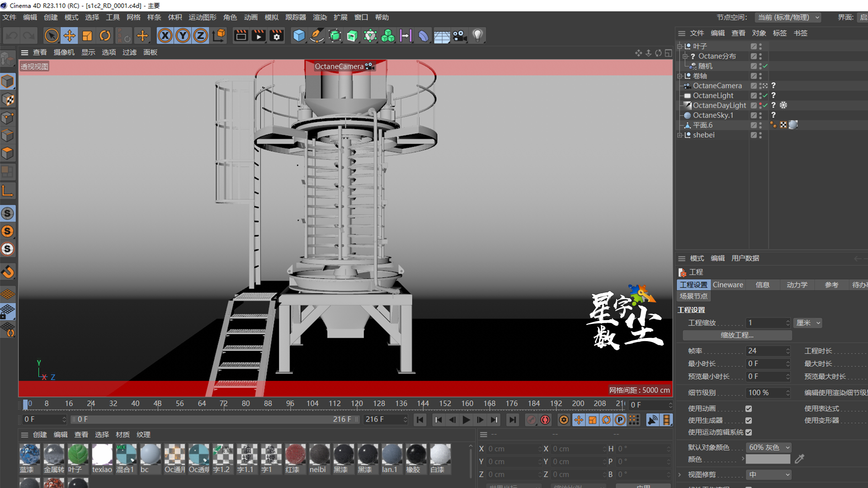The image size is (868, 488).
Task: Go to the end of animation
Action: click(x=513, y=420)
